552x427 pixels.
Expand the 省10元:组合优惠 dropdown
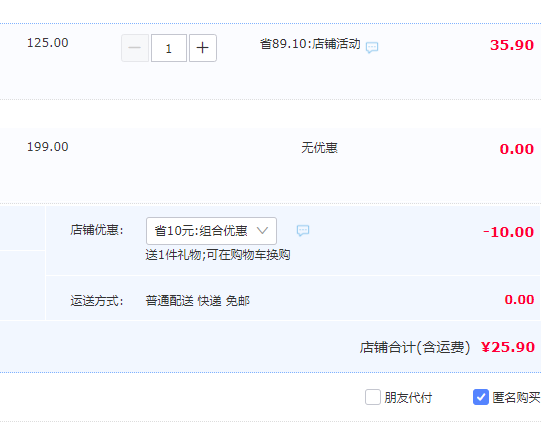point(211,231)
